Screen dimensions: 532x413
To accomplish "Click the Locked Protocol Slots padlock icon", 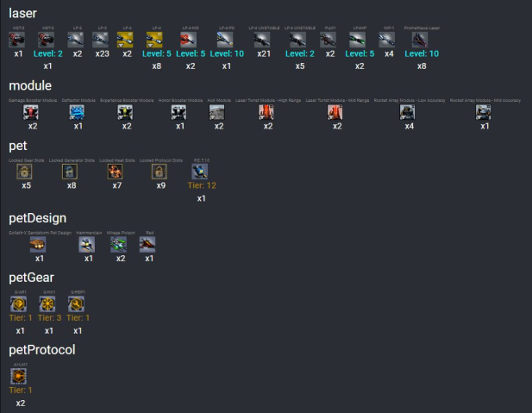I will point(160,172).
